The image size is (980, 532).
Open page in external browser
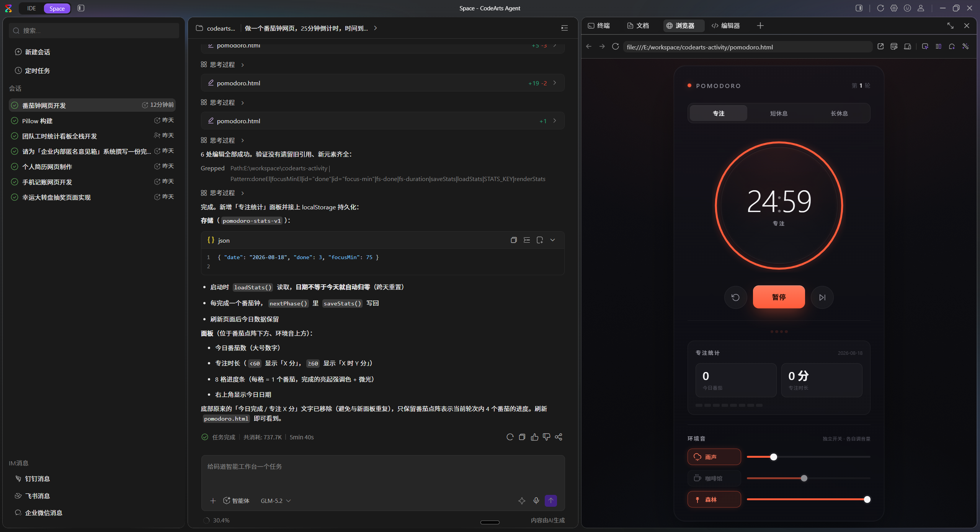(x=880, y=47)
